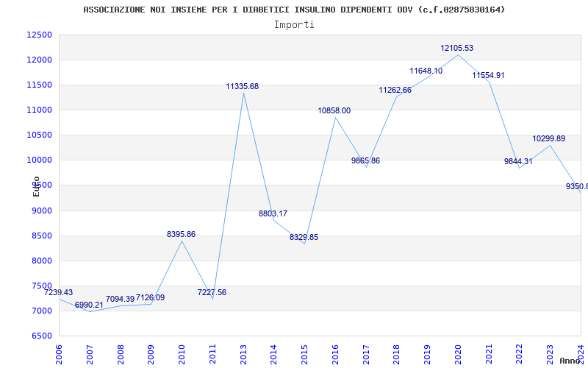Viewport: 588px width, 368px height.
Task: Select the 2020 year axis label
Action: pos(458,355)
